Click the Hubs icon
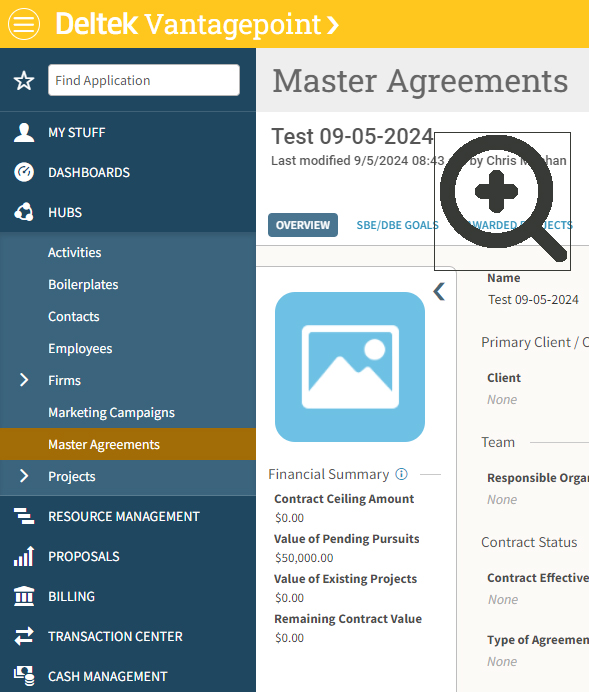This screenshot has height=692, width=589. [x=24, y=212]
